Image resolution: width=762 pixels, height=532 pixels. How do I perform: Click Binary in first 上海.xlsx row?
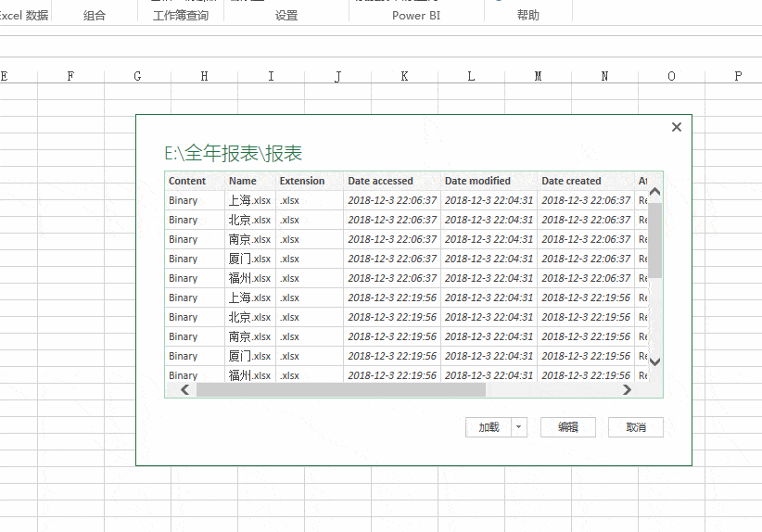point(184,200)
